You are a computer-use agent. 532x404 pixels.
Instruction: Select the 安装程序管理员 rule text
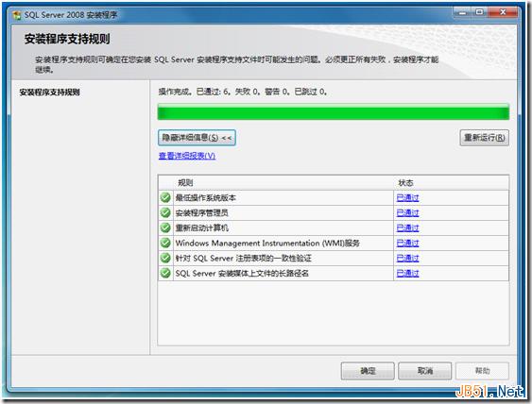pyautogui.click(x=202, y=212)
